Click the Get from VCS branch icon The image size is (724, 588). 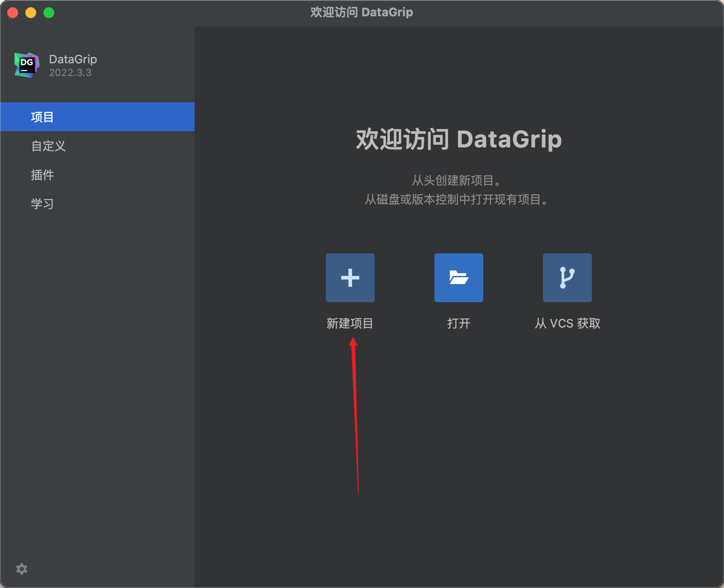(567, 278)
